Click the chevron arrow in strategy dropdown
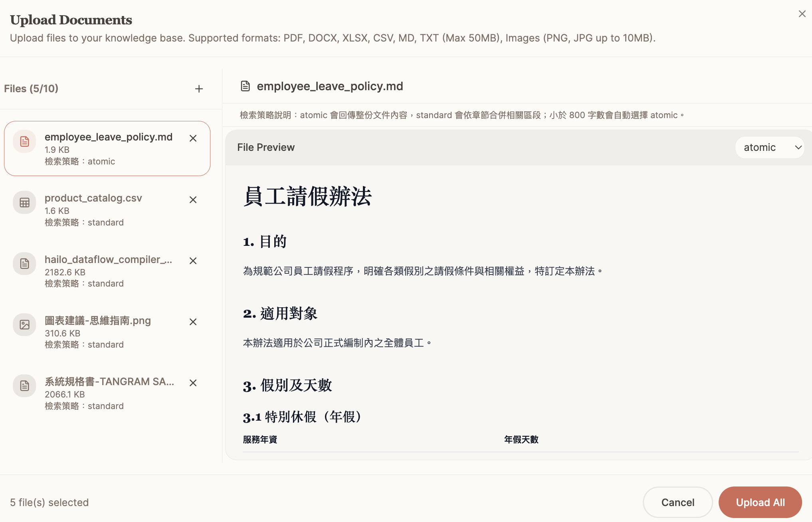The image size is (812, 522). pyautogui.click(x=798, y=147)
